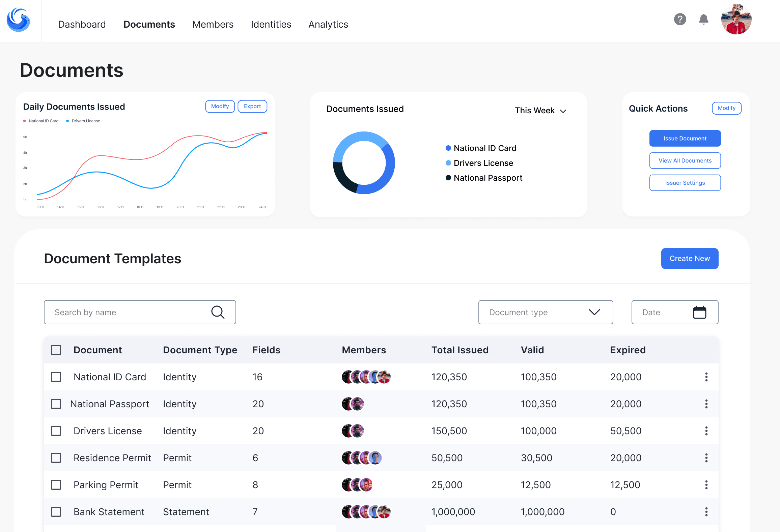Click the app logo in the top left

19,20
